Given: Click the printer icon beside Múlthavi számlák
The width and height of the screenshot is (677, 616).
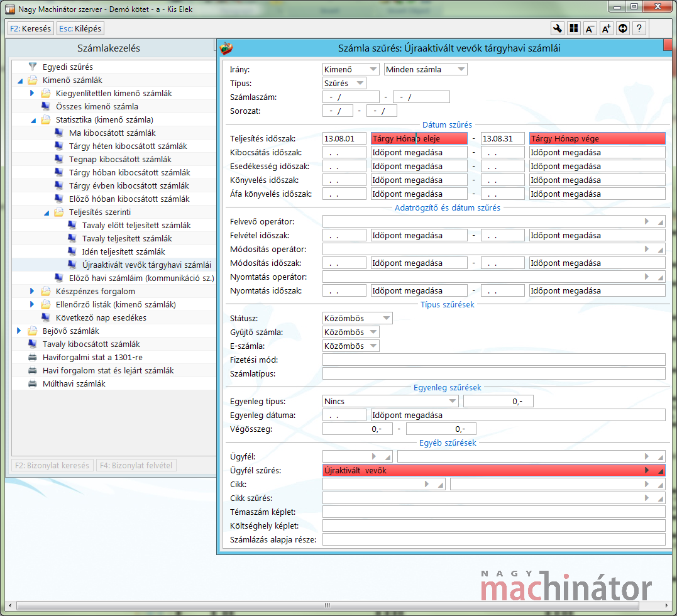Looking at the screenshot, I should [x=33, y=383].
